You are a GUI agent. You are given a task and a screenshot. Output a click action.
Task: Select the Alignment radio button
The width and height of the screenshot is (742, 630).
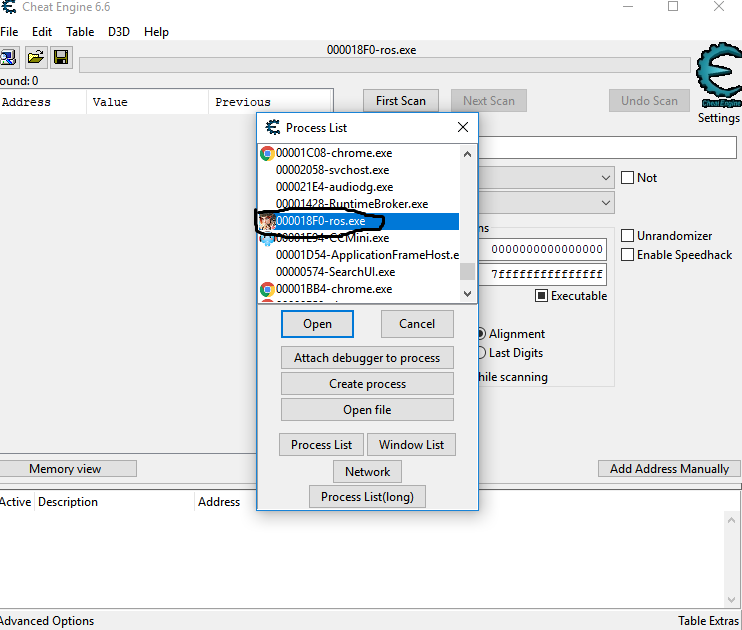tap(480, 334)
